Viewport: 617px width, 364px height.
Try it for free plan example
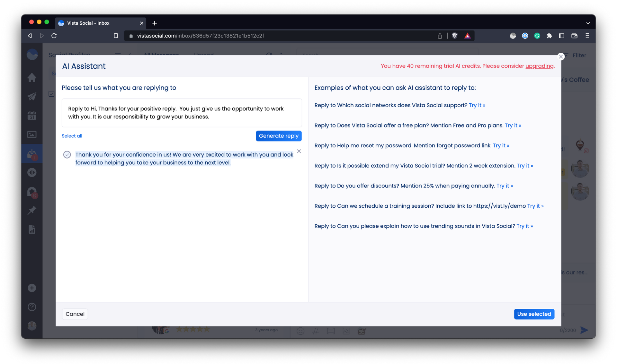[x=513, y=126]
